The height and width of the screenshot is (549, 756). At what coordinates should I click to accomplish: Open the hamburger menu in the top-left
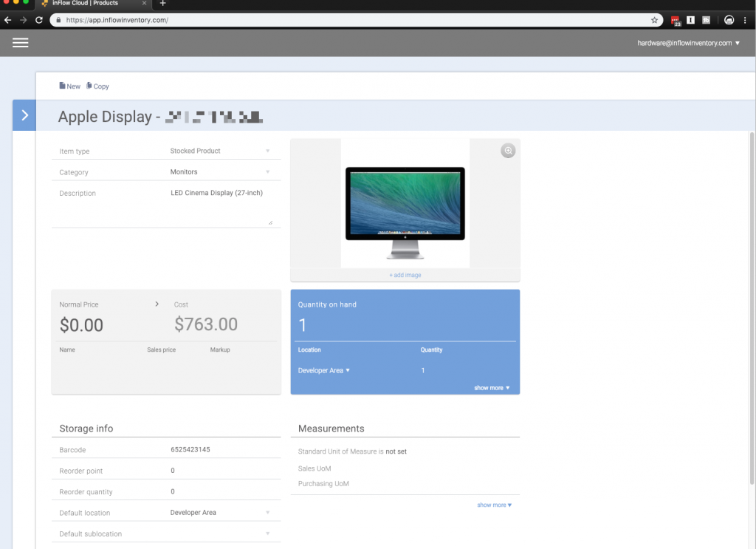[x=20, y=42]
